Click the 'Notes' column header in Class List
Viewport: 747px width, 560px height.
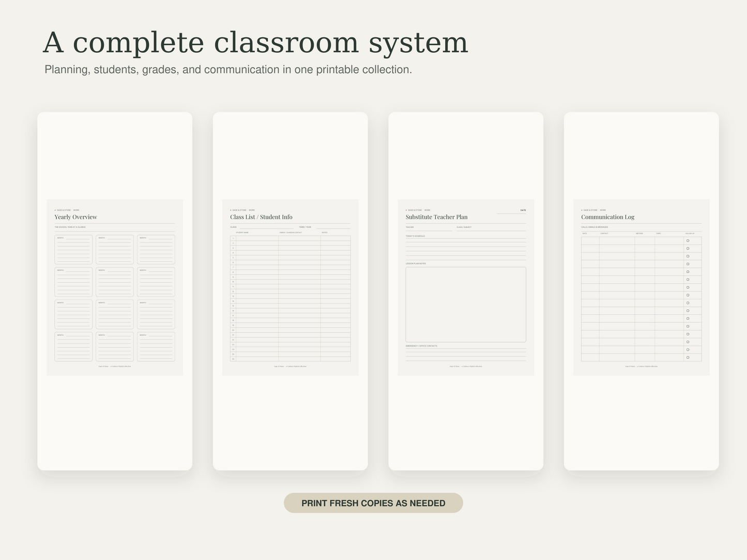click(x=325, y=232)
